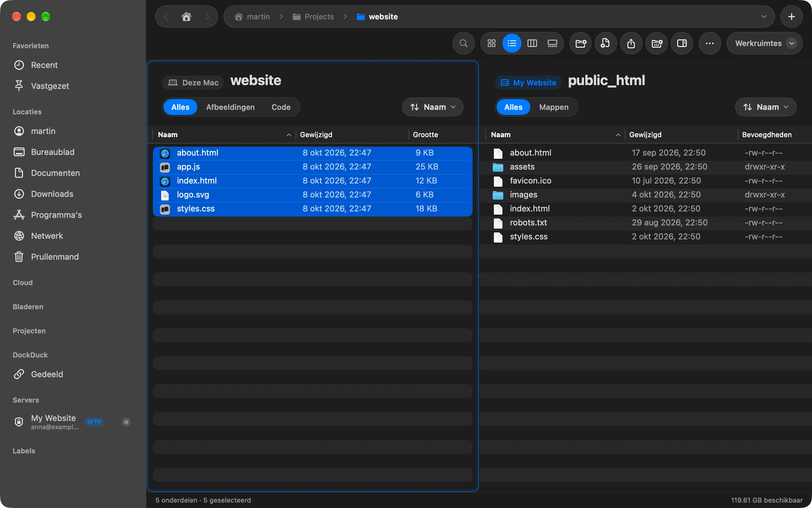Open Documenten in the sidebar
The image size is (812, 508).
73,173
